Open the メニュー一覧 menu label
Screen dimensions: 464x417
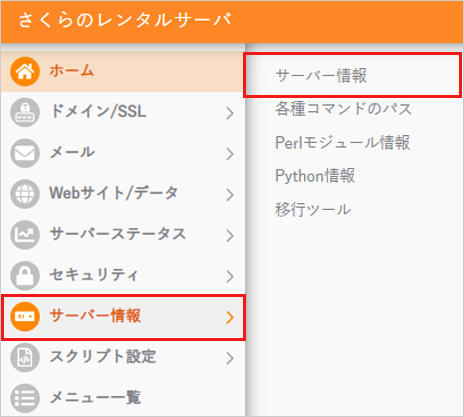[x=95, y=397]
